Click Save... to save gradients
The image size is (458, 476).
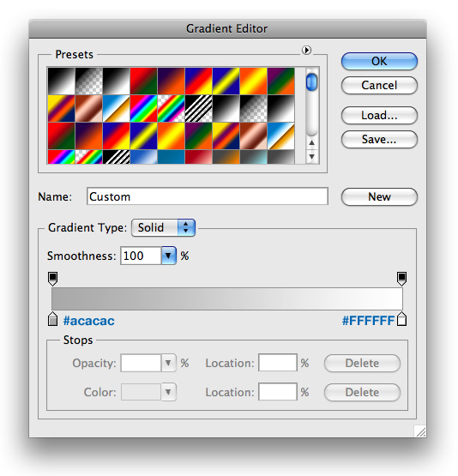coord(379,139)
